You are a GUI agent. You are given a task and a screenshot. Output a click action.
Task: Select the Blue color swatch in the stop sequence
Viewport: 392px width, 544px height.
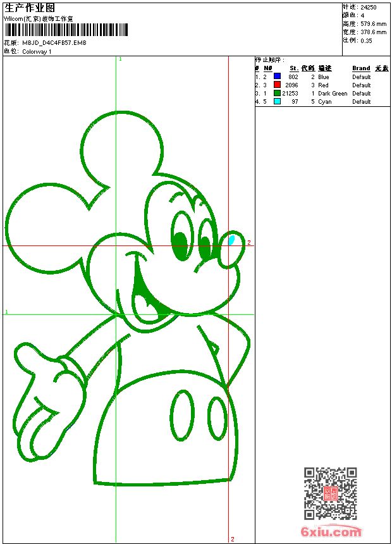[x=277, y=76]
